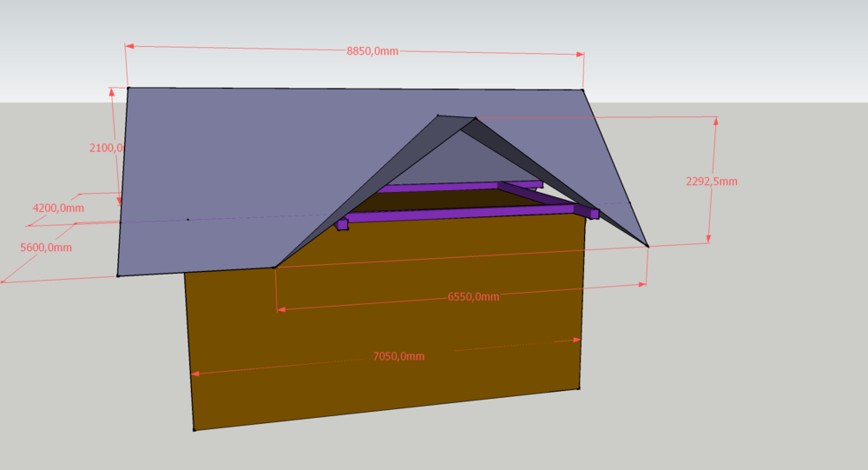Image resolution: width=868 pixels, height=470 pixels.
Task: Click the 6550,0mm dimension text
Action: coord(473,296)
